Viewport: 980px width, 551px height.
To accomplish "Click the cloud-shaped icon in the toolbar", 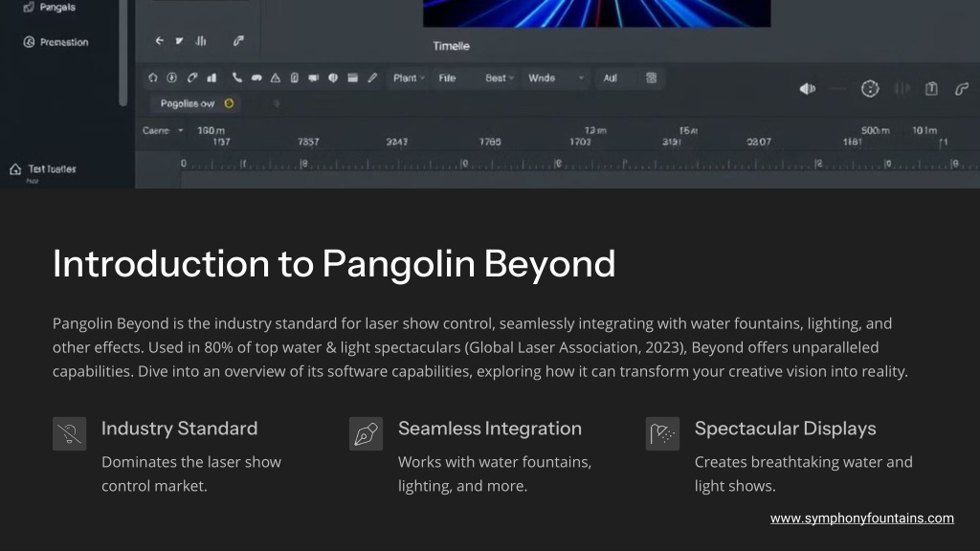I will 256,78.
